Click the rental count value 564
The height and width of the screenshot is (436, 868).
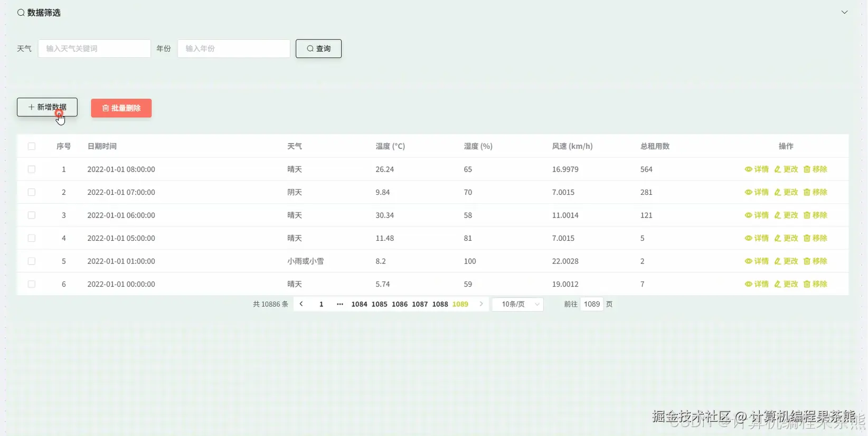click(x=646, y=169)
